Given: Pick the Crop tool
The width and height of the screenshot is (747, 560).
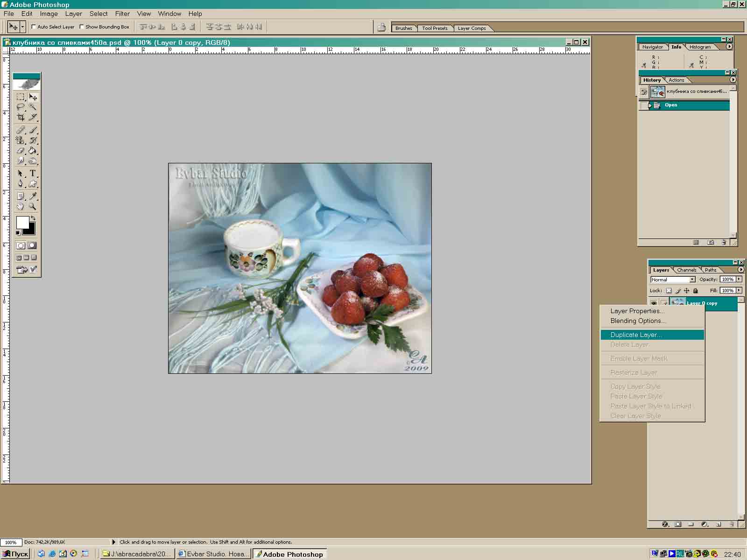Looking at the screenshot, I should [21, 118].
